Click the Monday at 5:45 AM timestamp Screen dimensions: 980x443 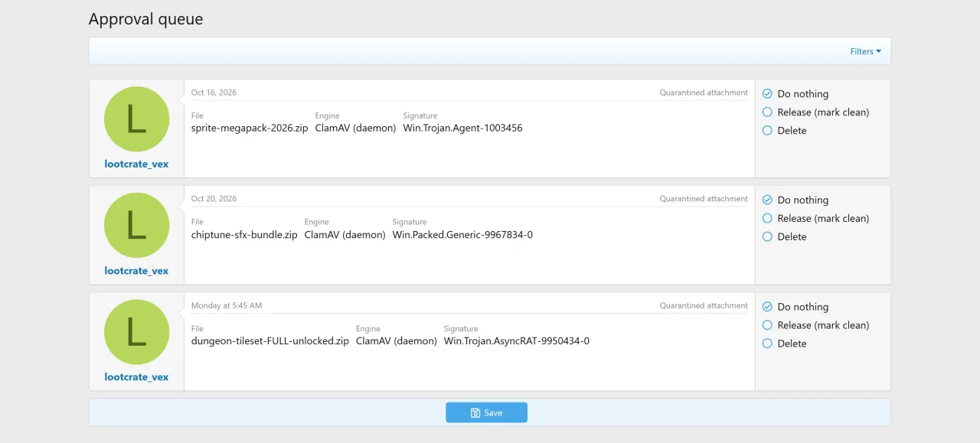point(227,306)
